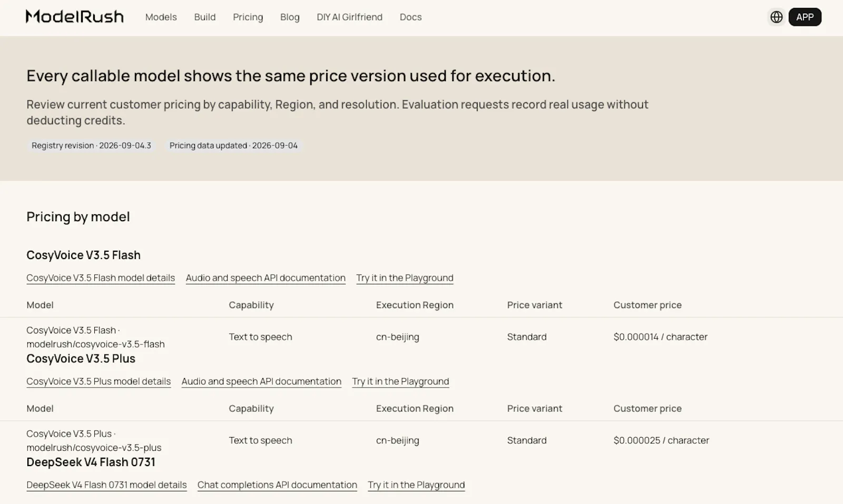Viewport: 843px width, 504px height.
Task: Open CosyVoice V3.5 Plus model details link
Action: click(99, 381)
